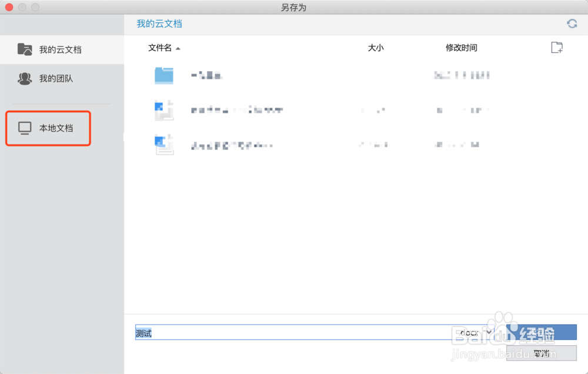Click the 我的云文档 breadcrumb path
The width and height of the screenshot is (588, 374).
click(x=159, y=24)
